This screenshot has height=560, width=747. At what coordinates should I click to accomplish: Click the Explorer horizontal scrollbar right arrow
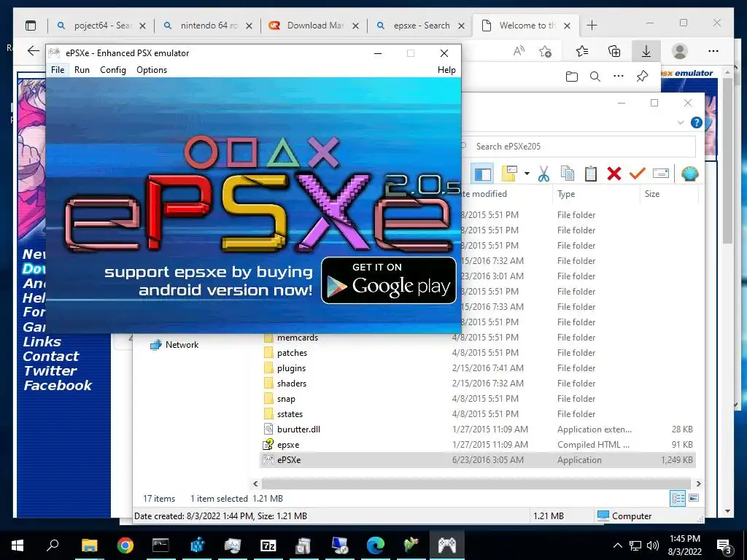click(x=698, y=483)
